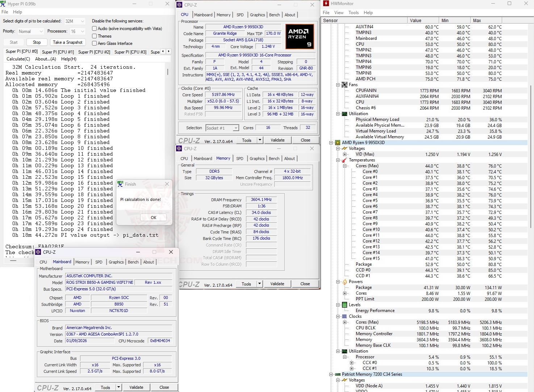Click the fan icon beside Fans in HWMonitor
The image size is (534, 392).
[x=344, y=85]
